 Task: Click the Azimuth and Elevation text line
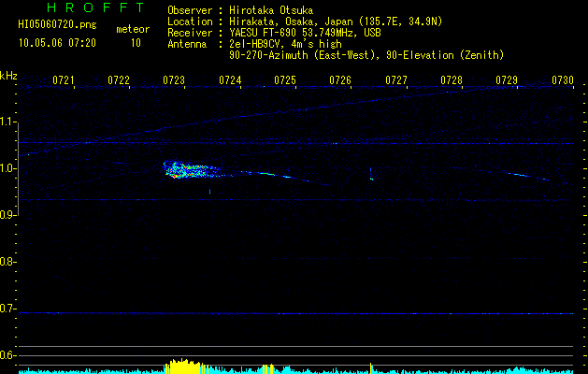pyautogui.click(x=366, y=55)
